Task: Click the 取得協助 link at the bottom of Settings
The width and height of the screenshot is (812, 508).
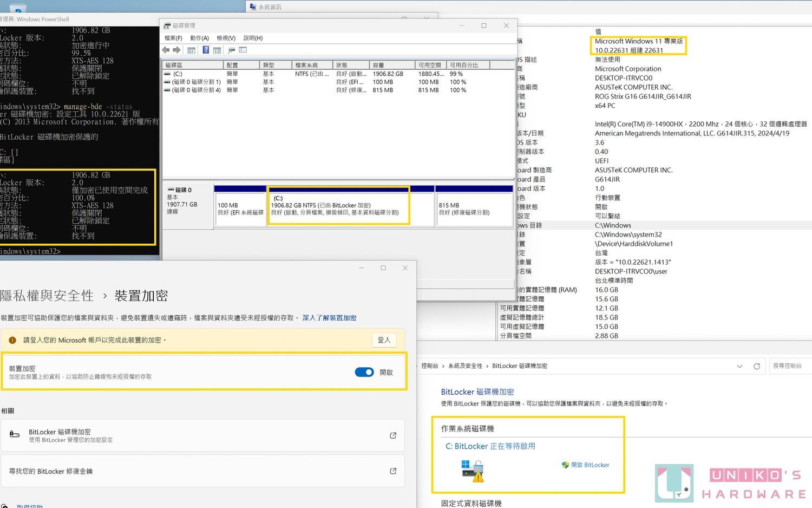Action: (30, 506)
